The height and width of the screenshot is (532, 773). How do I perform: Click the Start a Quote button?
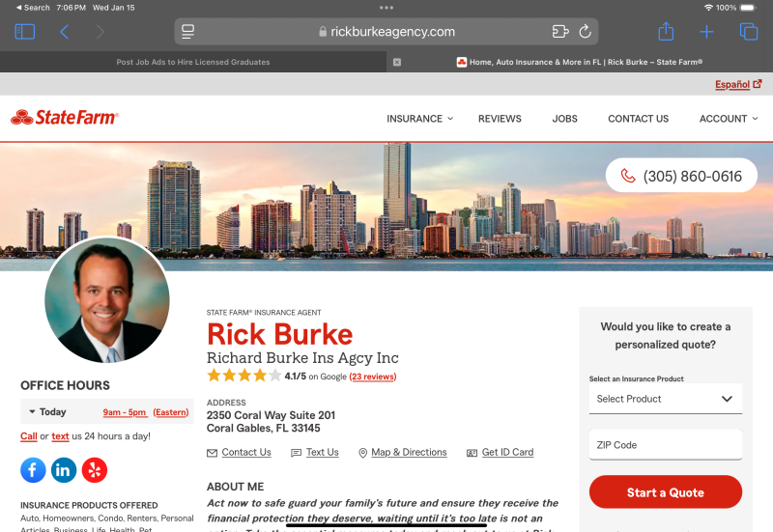(x=666, y=492)
